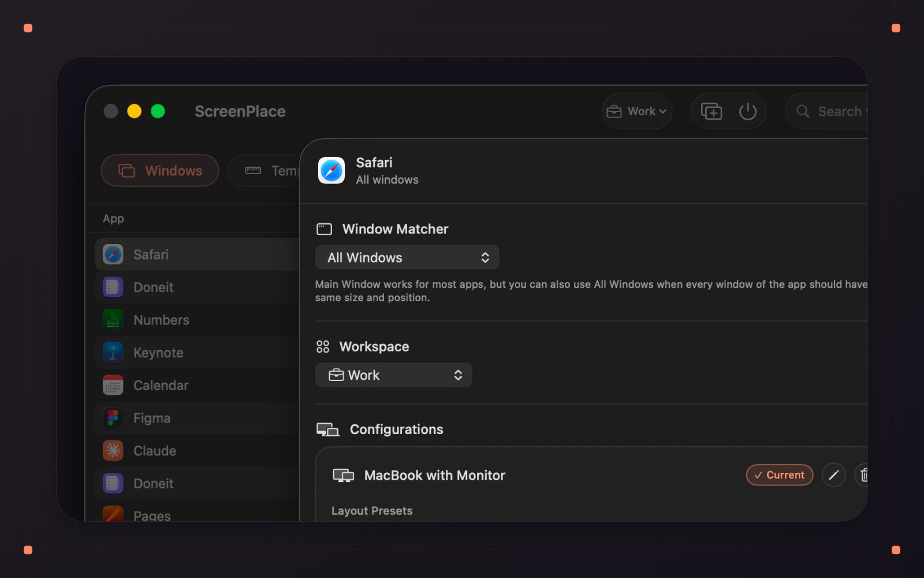Switch to the Windows tab
The image size is (924, 578).
tap(160, 171)
